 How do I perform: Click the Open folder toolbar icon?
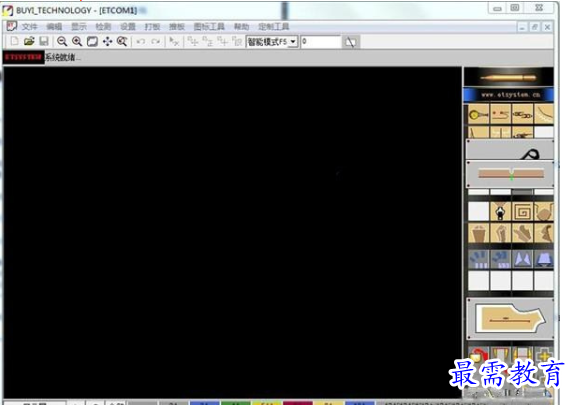point(29,41)
